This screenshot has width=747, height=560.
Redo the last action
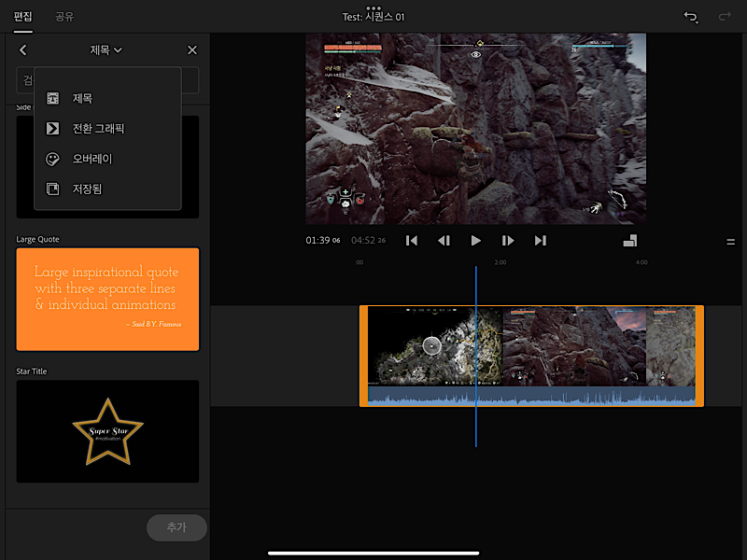(725, 17)
